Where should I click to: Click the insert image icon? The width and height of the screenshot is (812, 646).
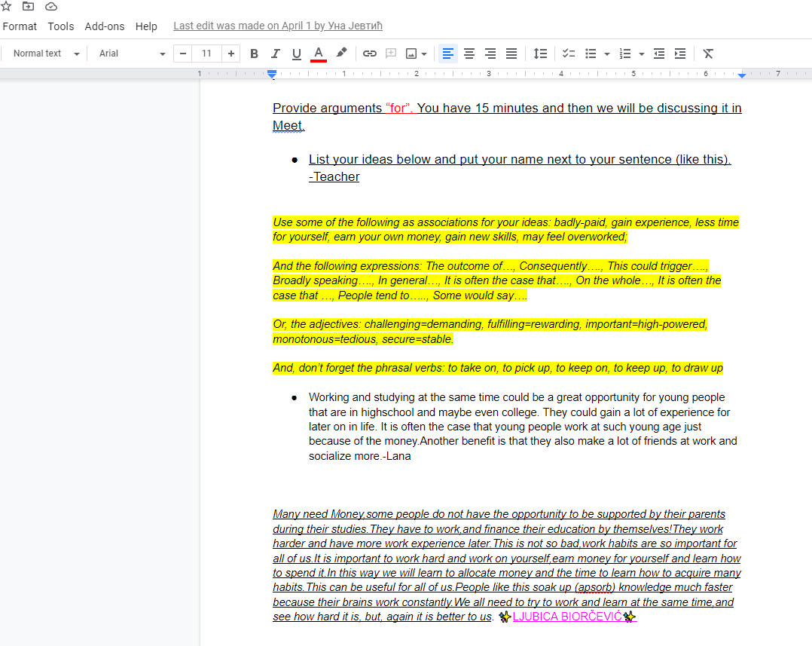[x=411, y=54]
